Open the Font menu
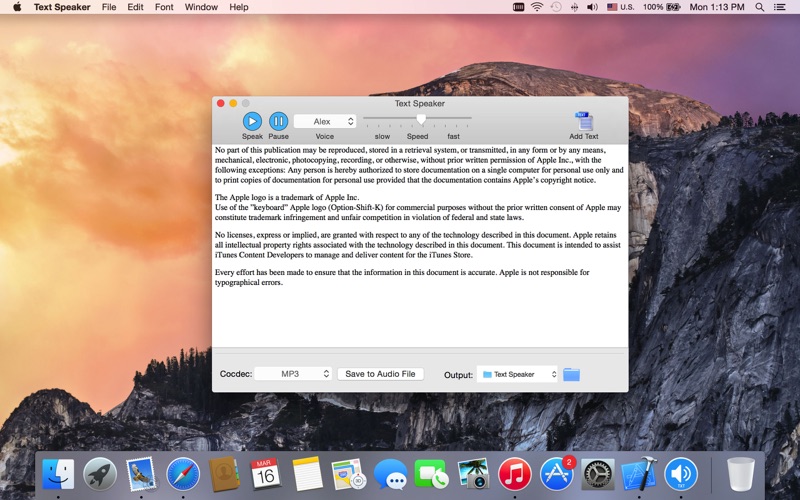 pyautogui.click(x=164, y=7)
